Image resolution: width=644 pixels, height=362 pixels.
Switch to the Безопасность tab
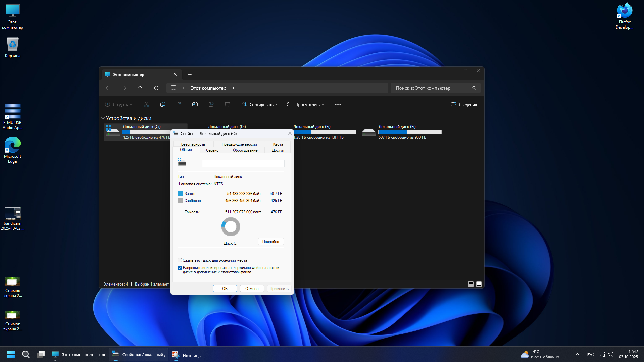[x=193, y=144]
